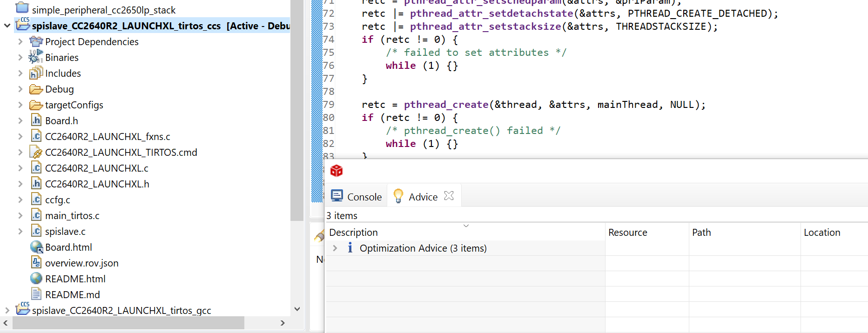Click the red cube build icon

(x=336, y=171)
